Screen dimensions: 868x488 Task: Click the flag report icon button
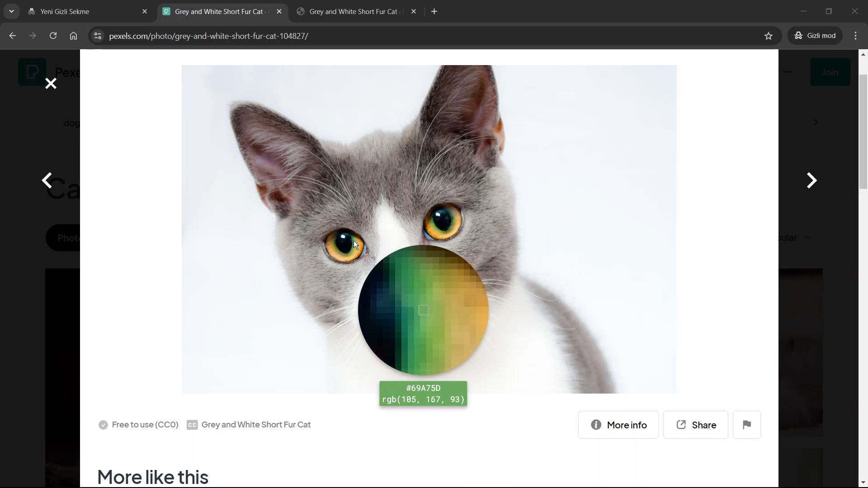coord(746,425)
